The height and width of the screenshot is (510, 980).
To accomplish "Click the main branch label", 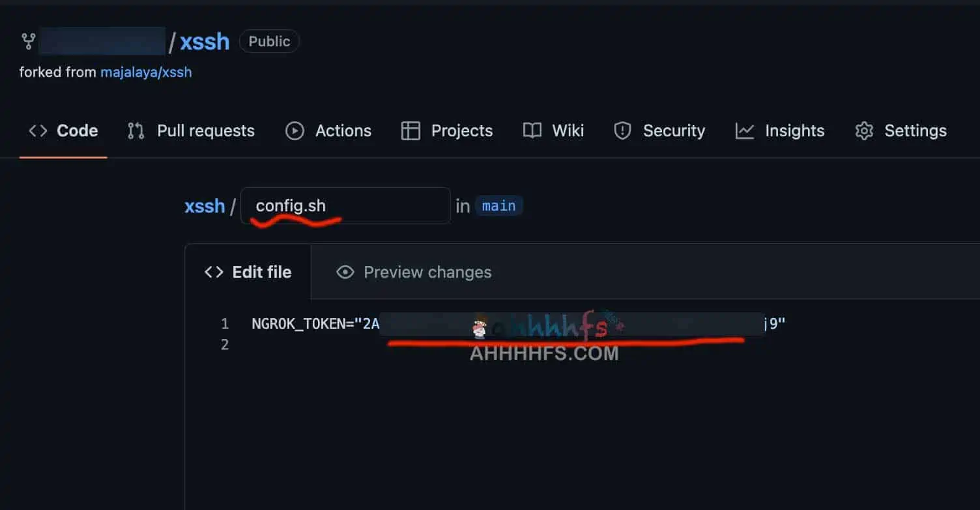I will (x=498, y=206).
